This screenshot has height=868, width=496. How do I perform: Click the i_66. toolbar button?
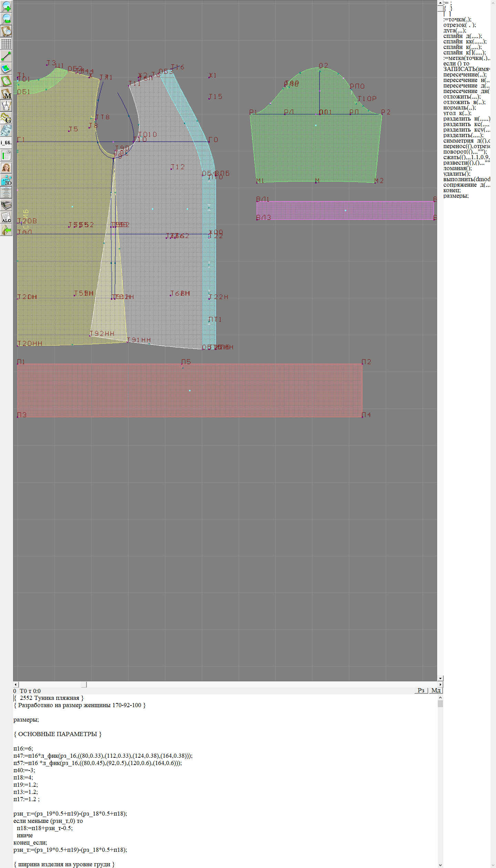click(x=6, y=143)
